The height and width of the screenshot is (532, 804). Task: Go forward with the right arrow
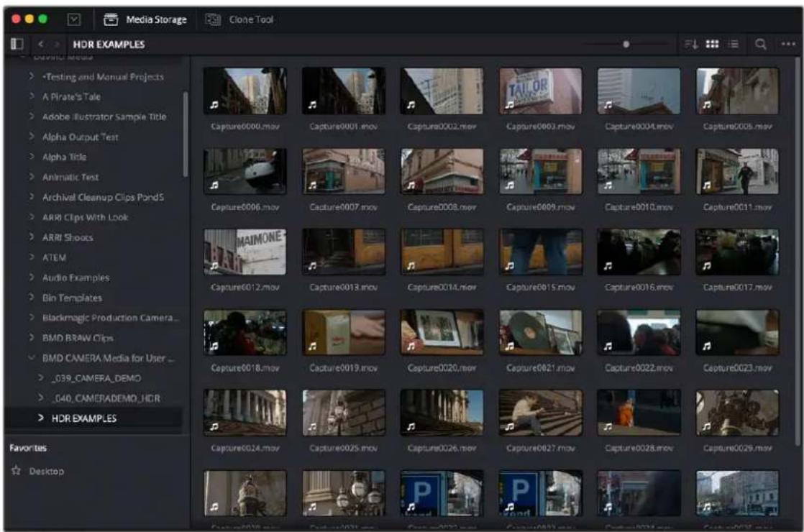pos(57,44)
